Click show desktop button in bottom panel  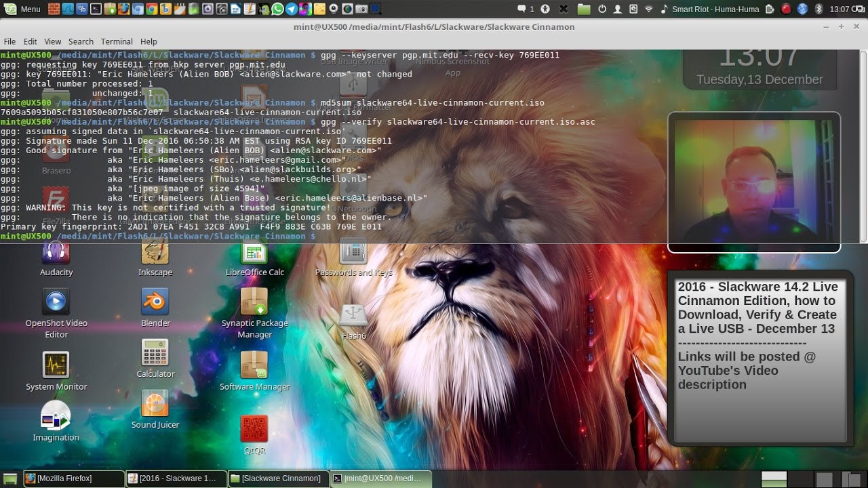(10, 479)
